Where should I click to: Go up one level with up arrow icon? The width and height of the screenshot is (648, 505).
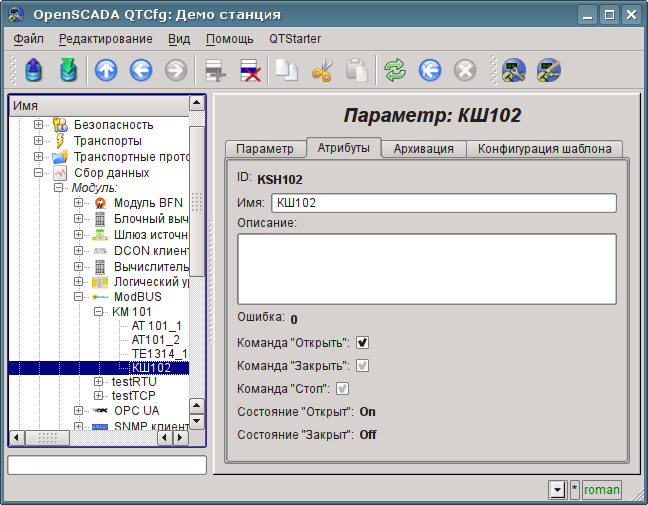pos(106,70)
